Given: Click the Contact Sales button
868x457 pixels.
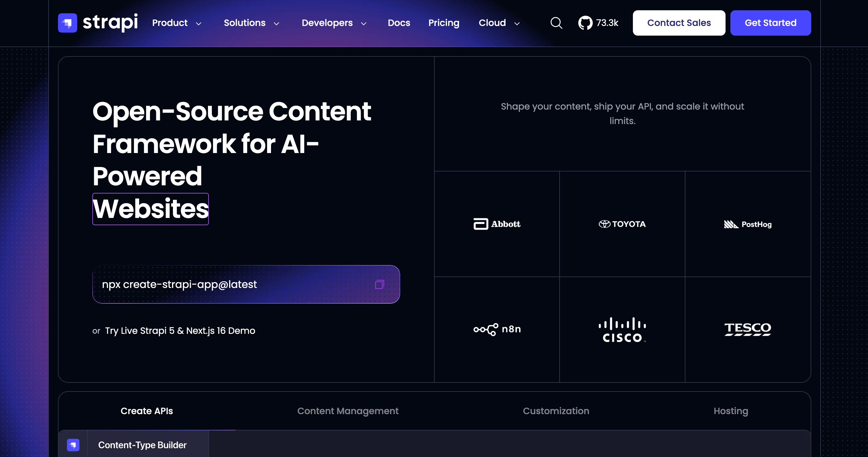Looking at the screenshot, I should point(679,23).
